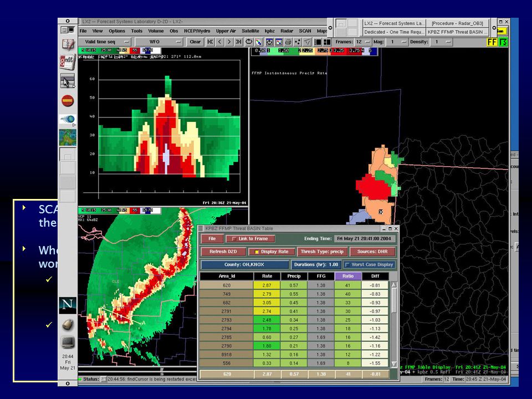This screenshot has height=399, width=532.
Task: Click the red stop-sign panel icon
Action: (x=68, y=101)
